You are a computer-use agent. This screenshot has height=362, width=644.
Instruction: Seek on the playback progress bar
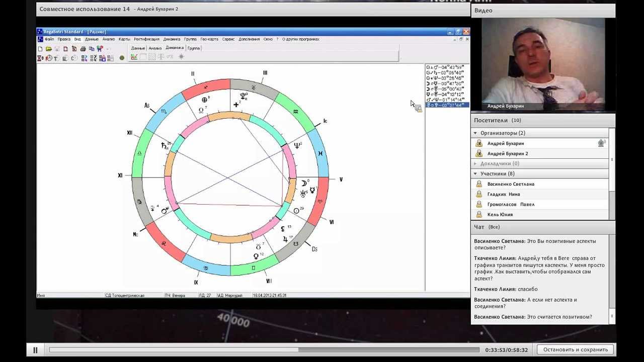264,350
